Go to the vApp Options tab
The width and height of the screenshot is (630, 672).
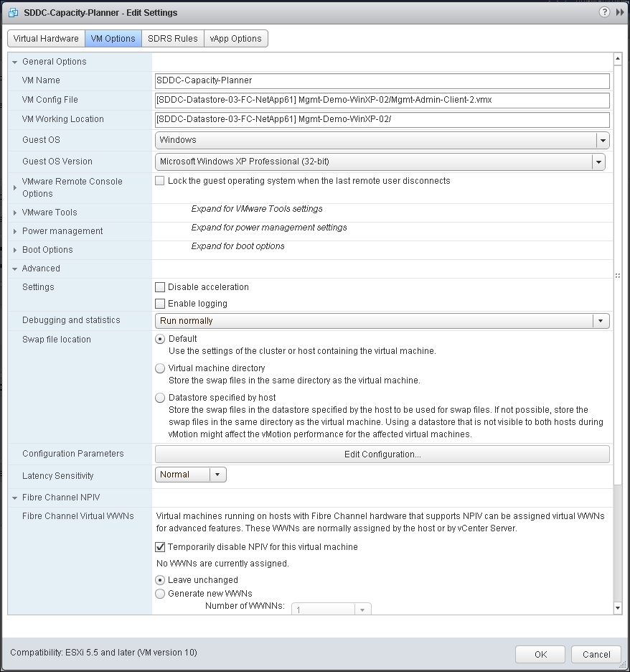tap(235, 39)
